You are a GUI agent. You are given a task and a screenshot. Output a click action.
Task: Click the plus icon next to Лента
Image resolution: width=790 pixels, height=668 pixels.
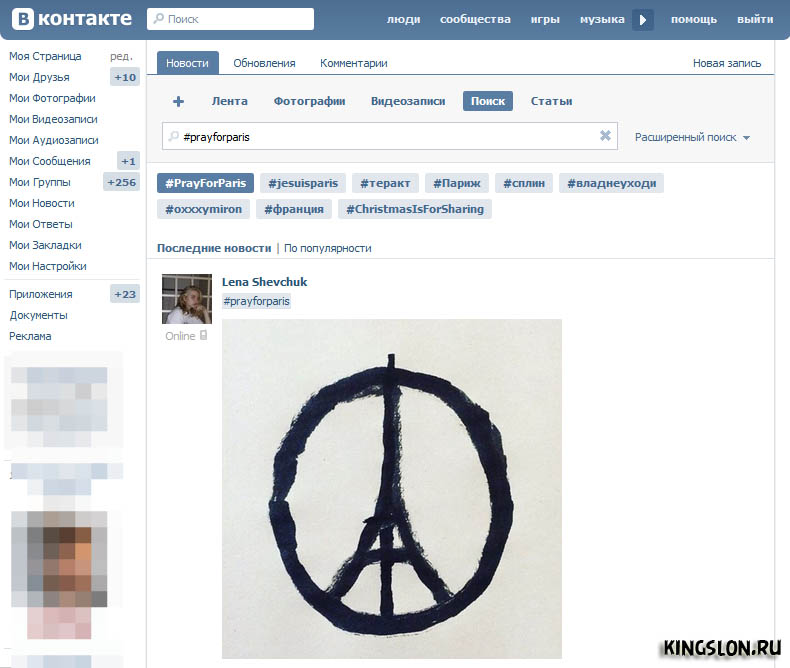click(x=178, y=101)
